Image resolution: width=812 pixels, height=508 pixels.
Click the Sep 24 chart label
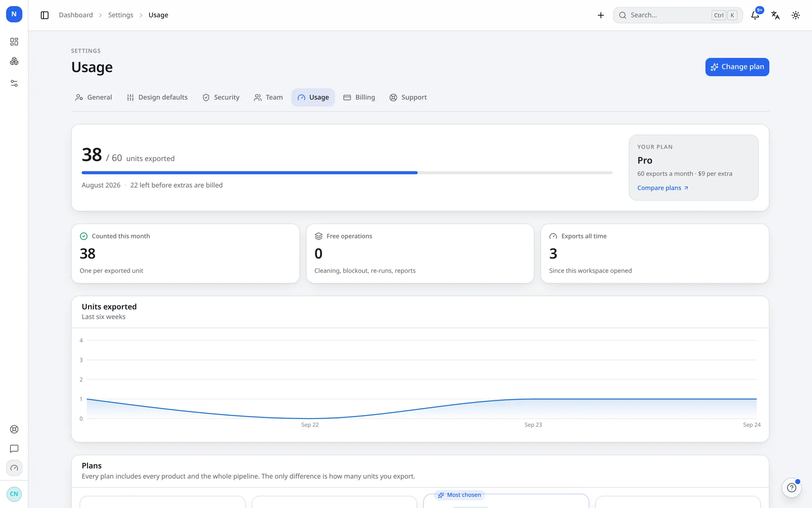coord(752,425)
